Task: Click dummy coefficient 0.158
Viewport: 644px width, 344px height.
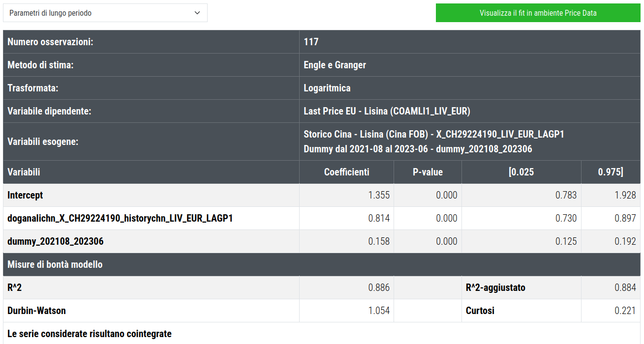Action: click(379, 241)
